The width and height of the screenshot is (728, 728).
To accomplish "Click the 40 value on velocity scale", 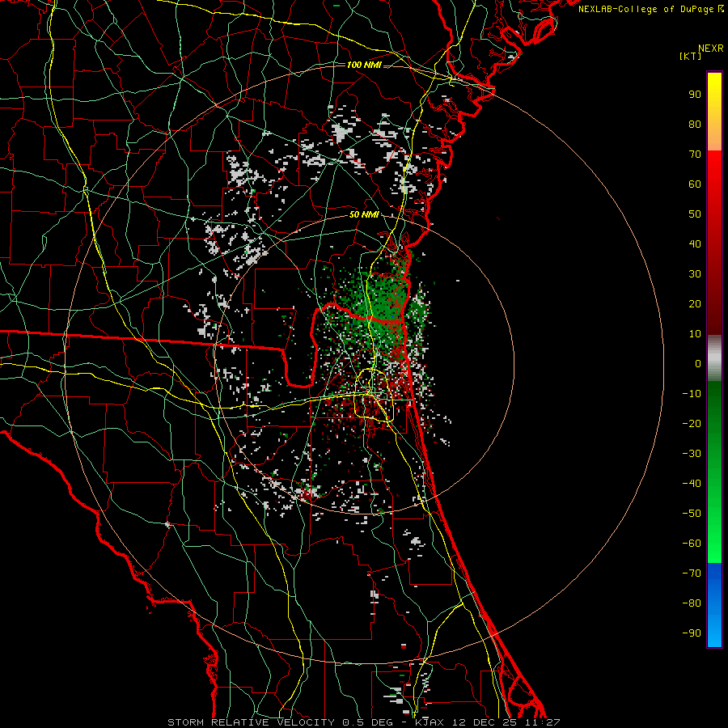I will [x=695, y=243].
